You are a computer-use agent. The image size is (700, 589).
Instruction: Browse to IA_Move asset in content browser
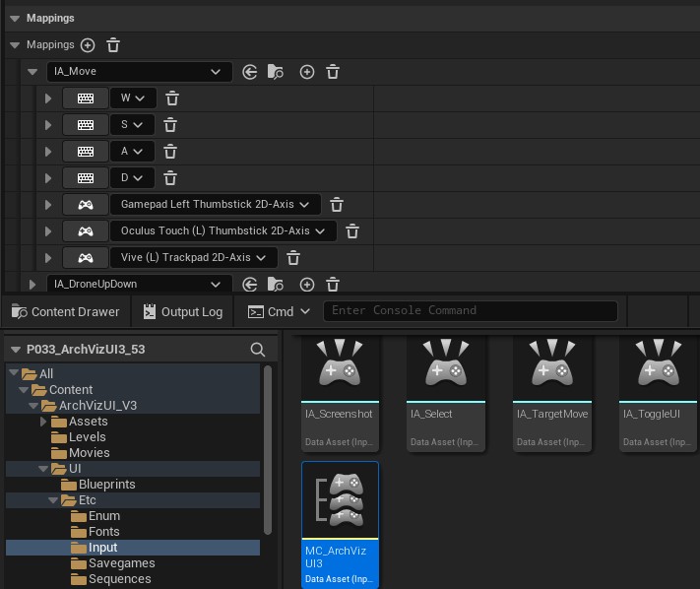[x=275, y=72]
